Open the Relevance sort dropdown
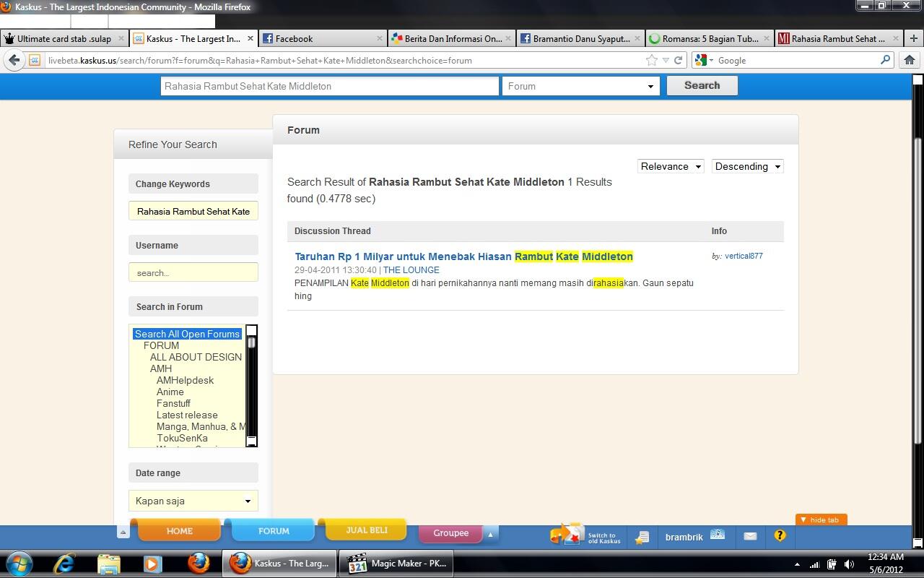Screen dimensions: 924x578 tap(671, 166)
